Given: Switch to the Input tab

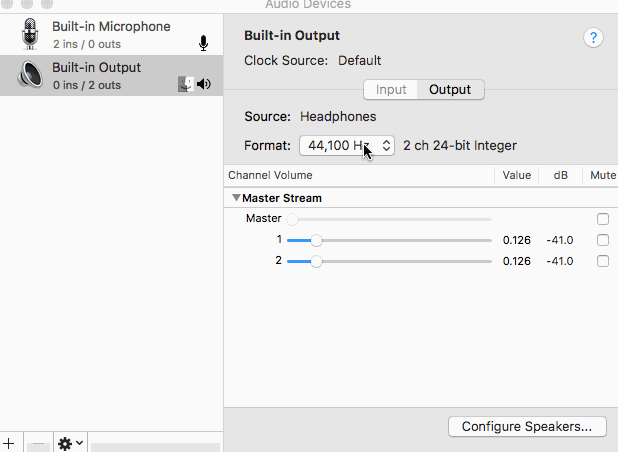Looking at the screenshot, I should coord(391,90).
